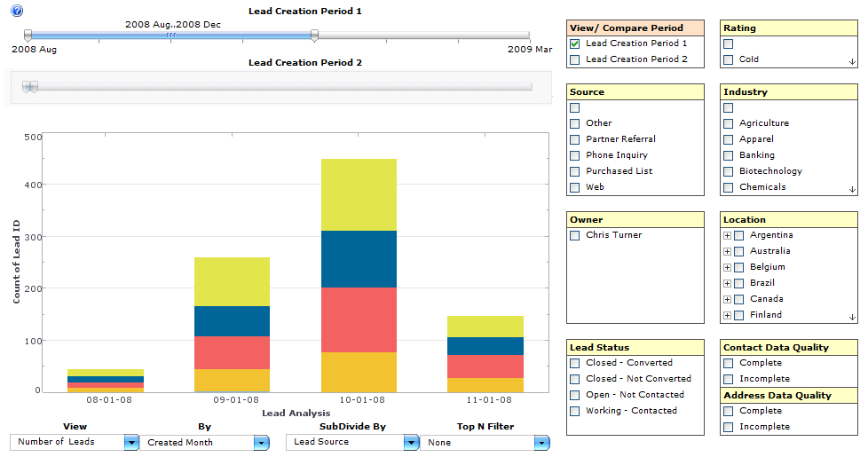868x457 pixels.
Task: Toggle the Apparel industry checkbox
Action: coord(728,139)
